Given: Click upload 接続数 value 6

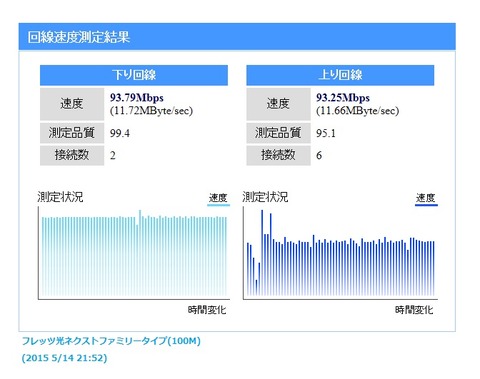Looking at the screenshot, I should click(x=319, y=155).
